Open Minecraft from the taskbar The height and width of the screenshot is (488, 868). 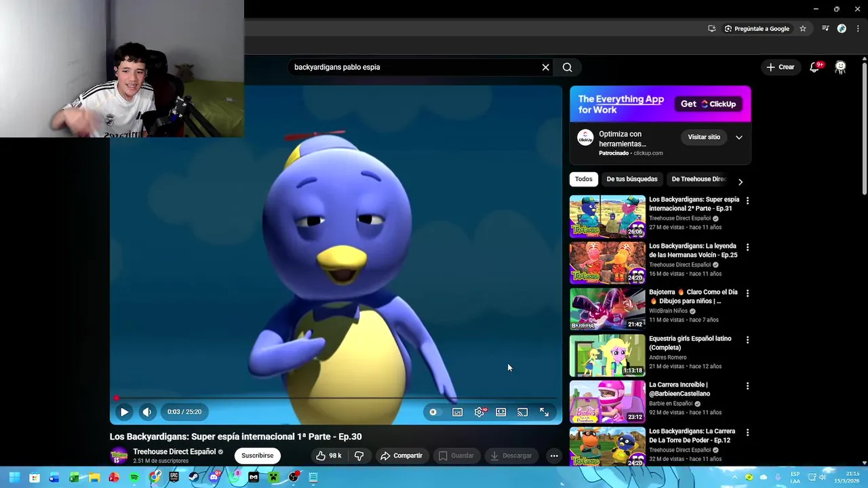(273, 477)
